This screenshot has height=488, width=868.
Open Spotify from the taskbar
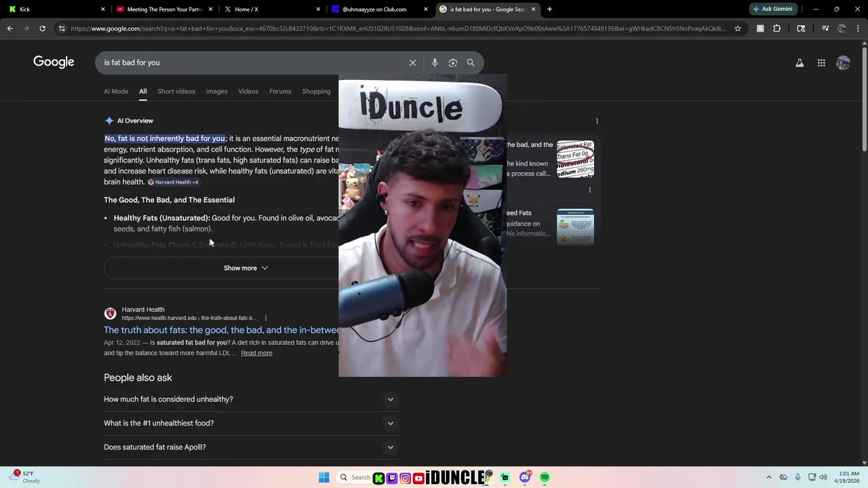[545, 478]
